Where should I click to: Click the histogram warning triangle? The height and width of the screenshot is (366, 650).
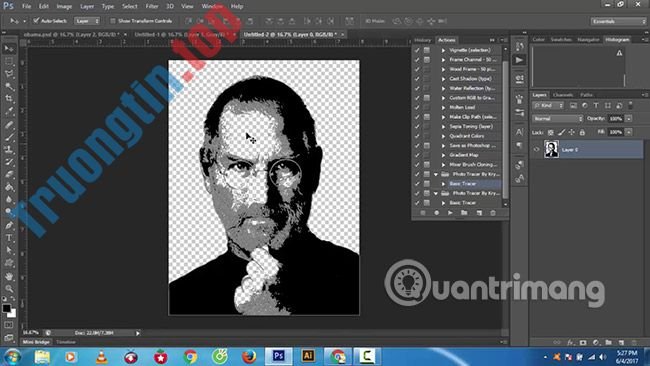pyautogui.click(x=619, y=53)
